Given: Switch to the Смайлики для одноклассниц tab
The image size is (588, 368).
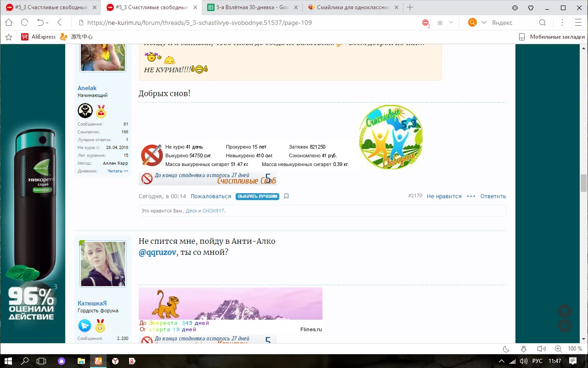Looking at the screenshot, I should pyautogui.click(x=350, y=7).
